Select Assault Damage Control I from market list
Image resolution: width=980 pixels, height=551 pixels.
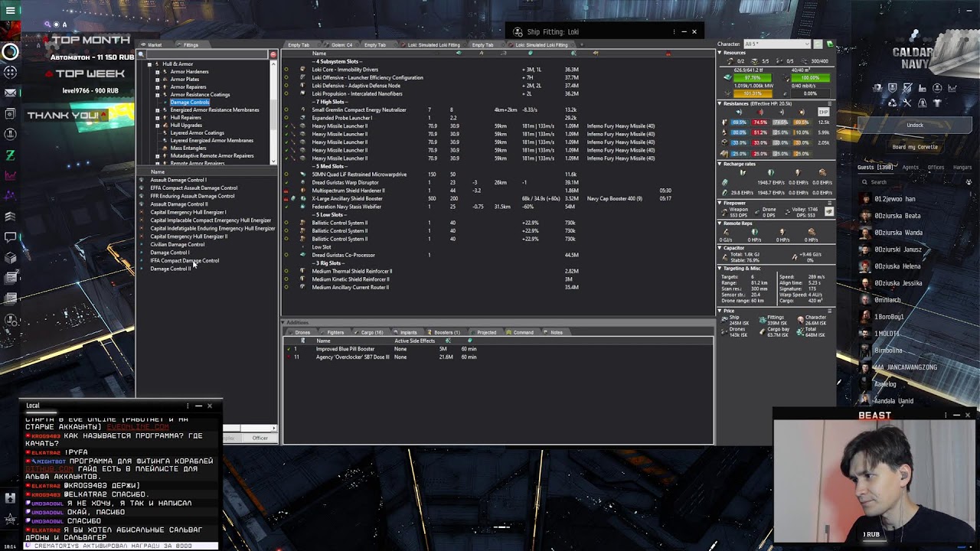(178, 180)
